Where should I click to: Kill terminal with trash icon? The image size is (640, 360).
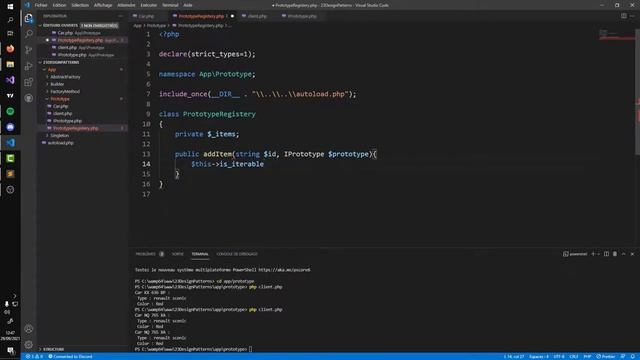[x=615, y=254]
